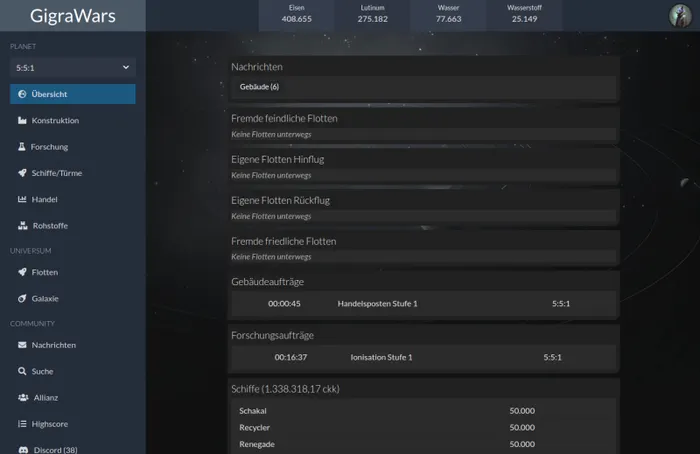Open Konstruktion via its factory icon

[22, 121]
